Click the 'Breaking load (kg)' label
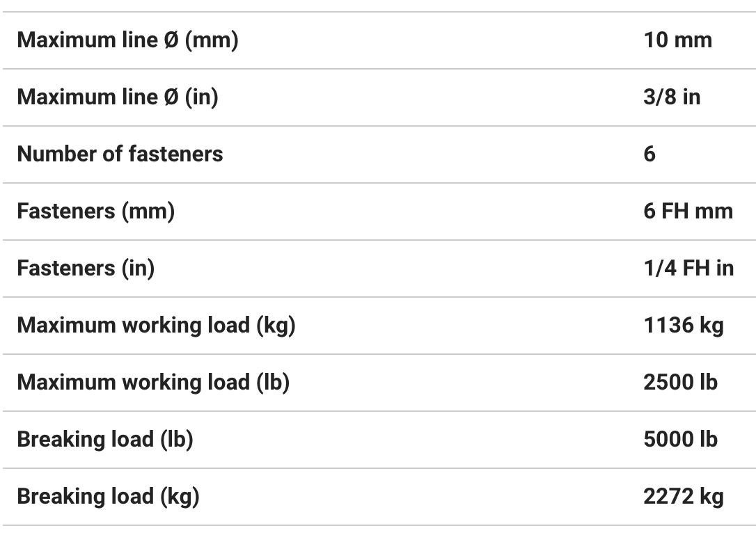Image resolution: width=756 pixels, height=551 pixels. pos(108,497)
